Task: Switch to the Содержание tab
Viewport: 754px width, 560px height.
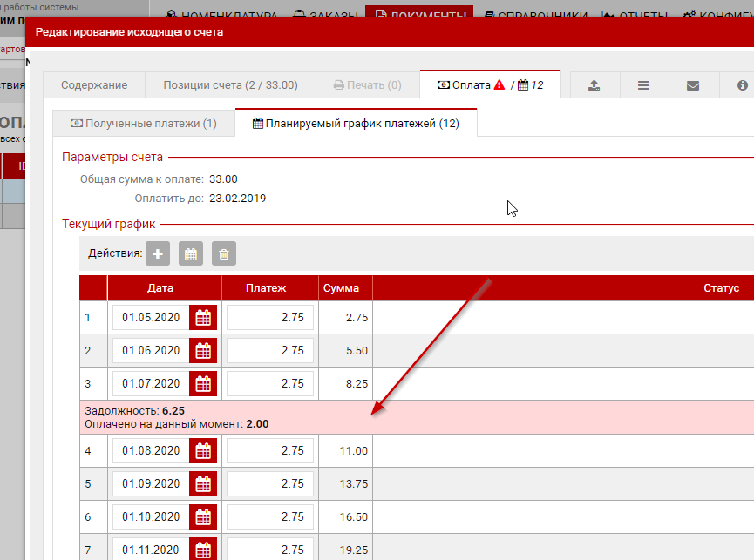Action: [94, 85]
